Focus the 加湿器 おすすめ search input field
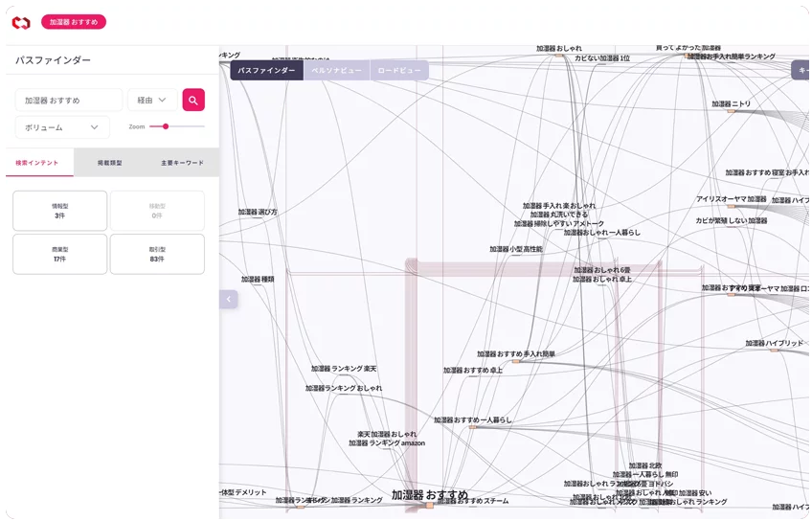This screenshot has height=521, width=812. [68, 100]
